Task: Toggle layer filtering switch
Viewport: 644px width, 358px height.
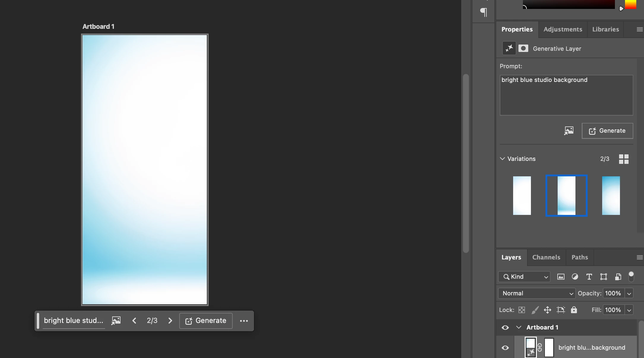Action: point(631,276)
